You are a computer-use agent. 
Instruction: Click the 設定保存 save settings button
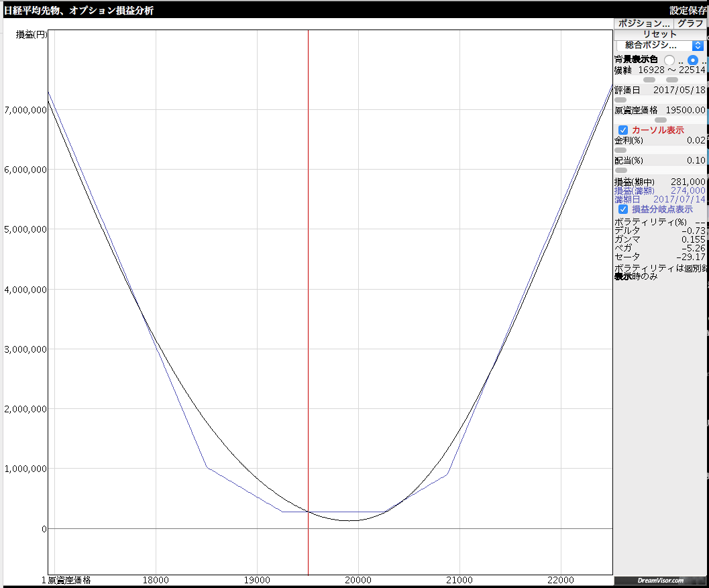coord(688,11)
